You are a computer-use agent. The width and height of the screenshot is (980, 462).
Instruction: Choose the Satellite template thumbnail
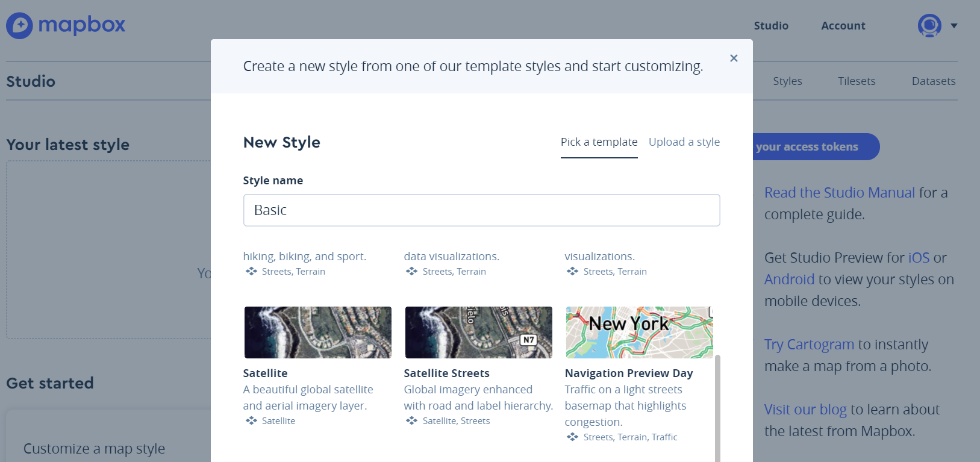[317, 332]
